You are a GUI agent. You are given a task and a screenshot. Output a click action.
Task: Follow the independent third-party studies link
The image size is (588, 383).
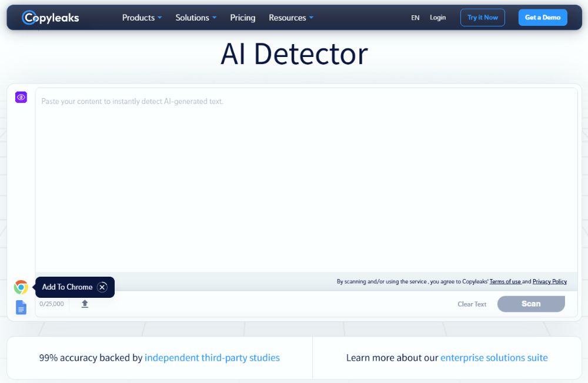point(212,358)
